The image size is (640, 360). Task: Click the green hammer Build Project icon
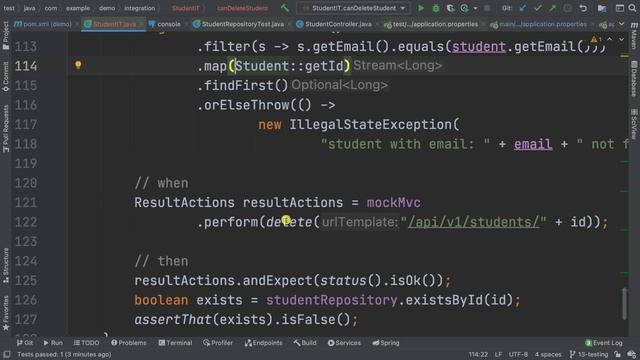(x=284, y=8)
